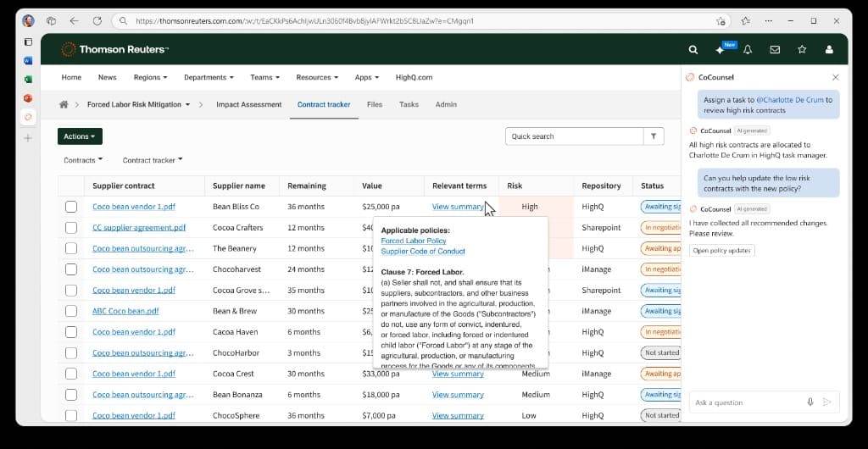The width and height of the screenshot is (868, 449).
Task: Go to Home in top navigation
Action: click(x=71, y=77)
